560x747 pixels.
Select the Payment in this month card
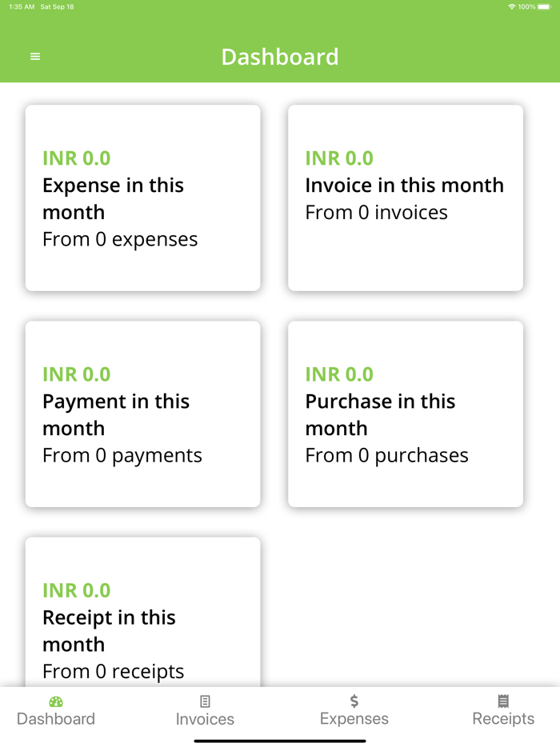click(142, 413)
